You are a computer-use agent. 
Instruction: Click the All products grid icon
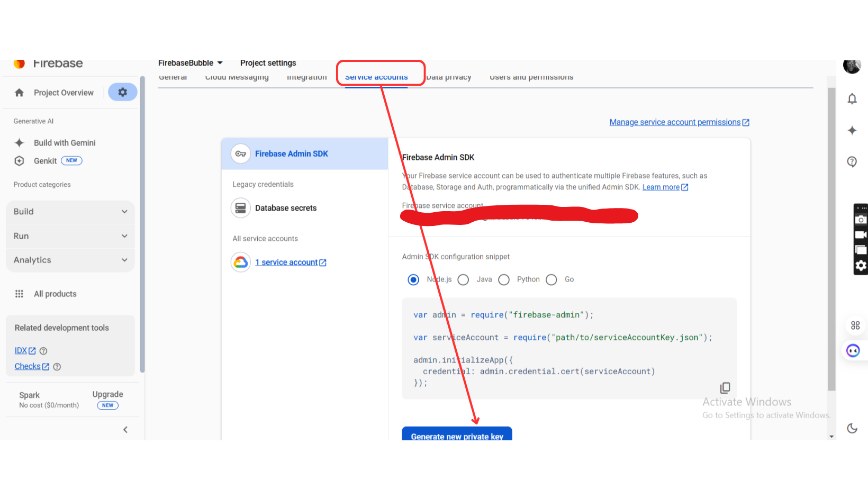click(20, 294)
